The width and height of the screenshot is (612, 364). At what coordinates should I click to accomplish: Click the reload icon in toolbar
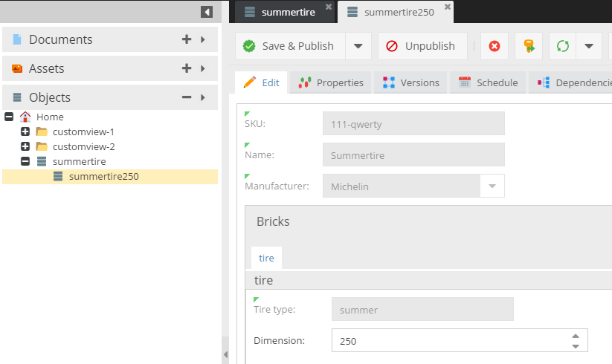click(x=563, y=46)
